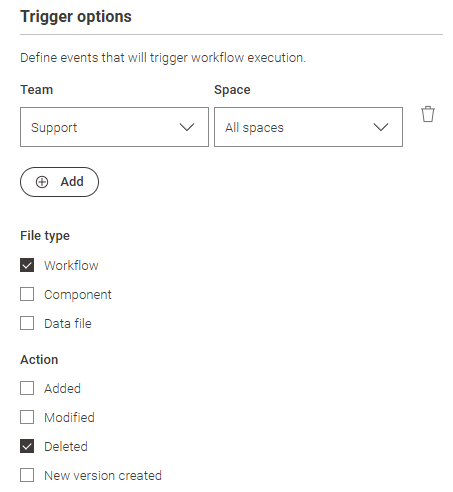Tick the Modified action checkbox
The image size is (453, 492).
[x=27, y=417]
